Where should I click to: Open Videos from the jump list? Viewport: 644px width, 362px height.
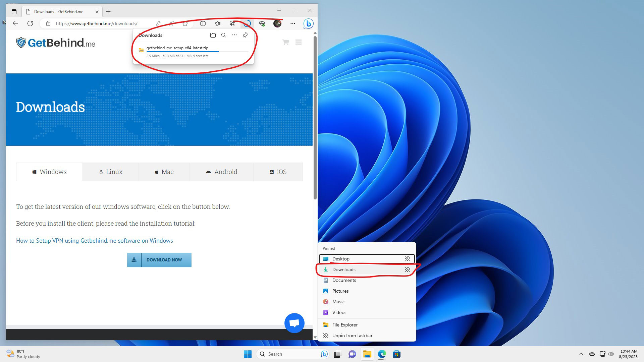click(367, 312)
